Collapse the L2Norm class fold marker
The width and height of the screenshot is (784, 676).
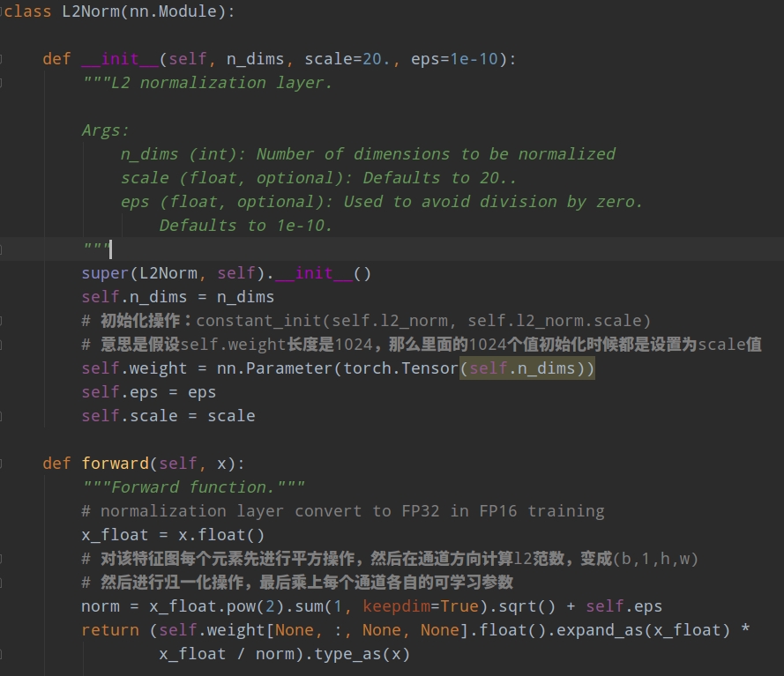pyautogui.click(x=2, y=12)
